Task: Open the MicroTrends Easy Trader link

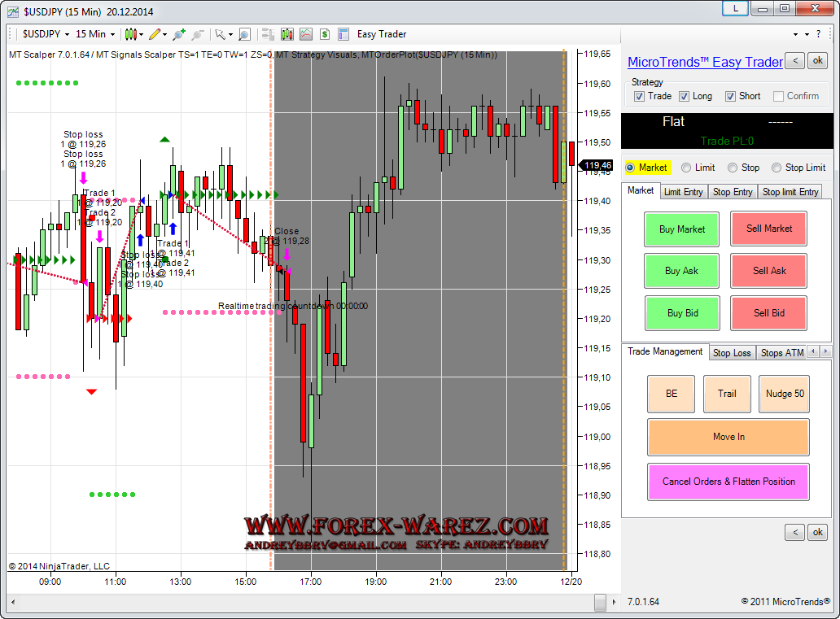Action: click(x=705, y=62)
